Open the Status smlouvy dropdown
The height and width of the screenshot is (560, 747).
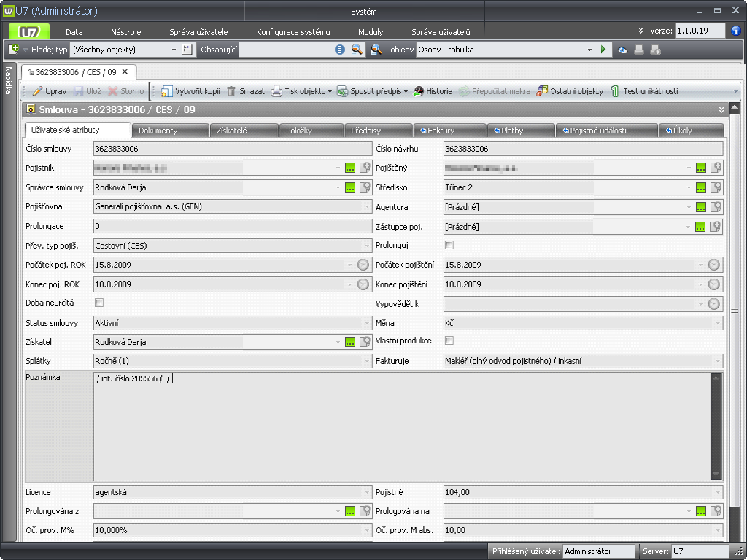coord(367,323)
